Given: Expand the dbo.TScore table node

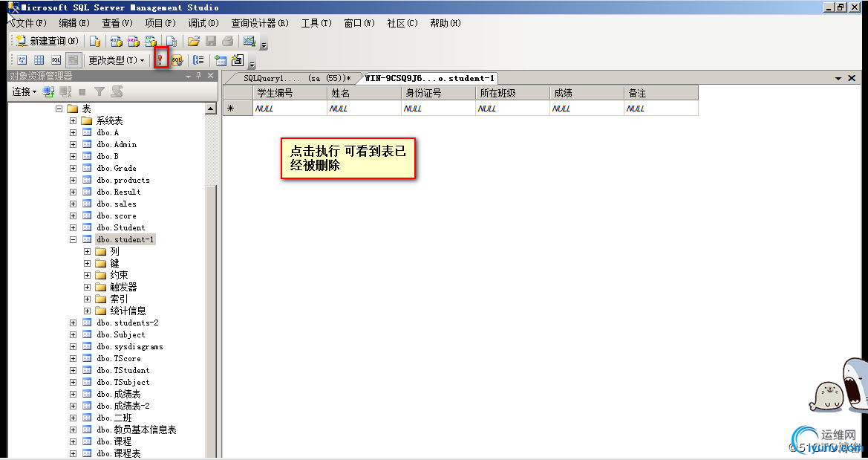Looking at the screenshot, I should [x=73, y=359].
